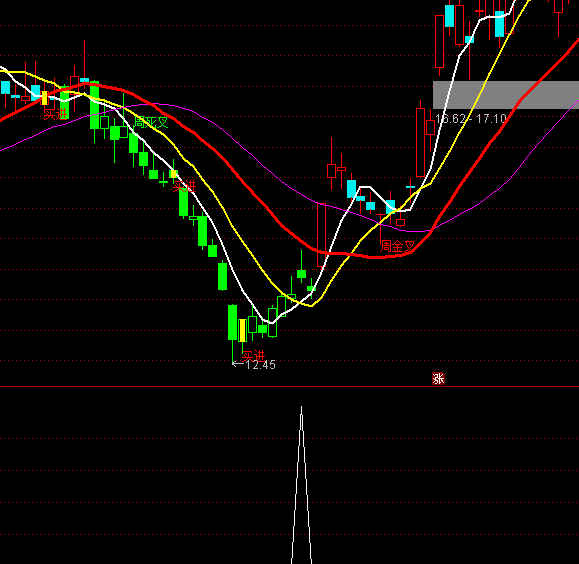Select the red hollow candle beneath the cyan candle near 周金叉
This screenshot has height=564, width=579.
400,222
